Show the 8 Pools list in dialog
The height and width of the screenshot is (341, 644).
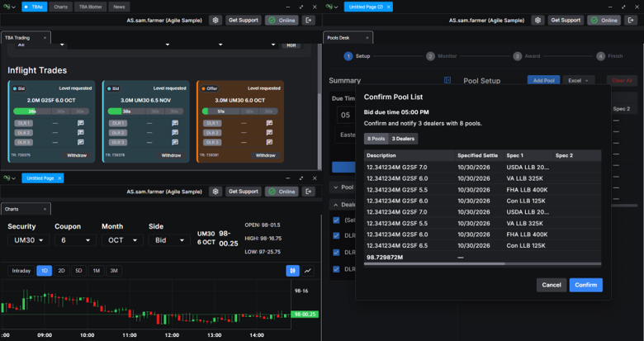click(376, 139)
